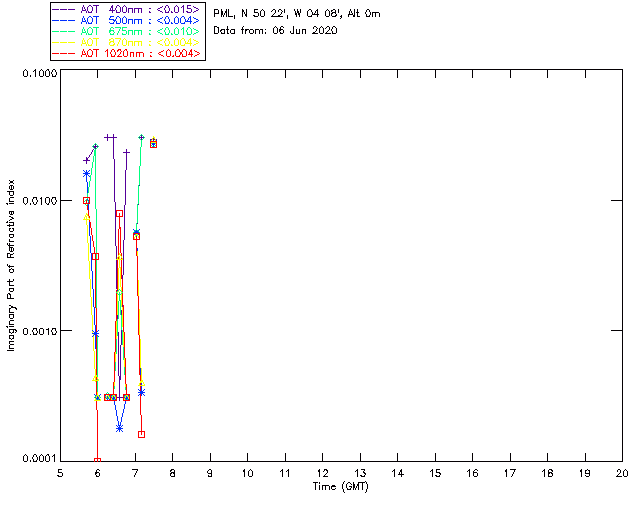Click the 16 tick on time axis

472,473
